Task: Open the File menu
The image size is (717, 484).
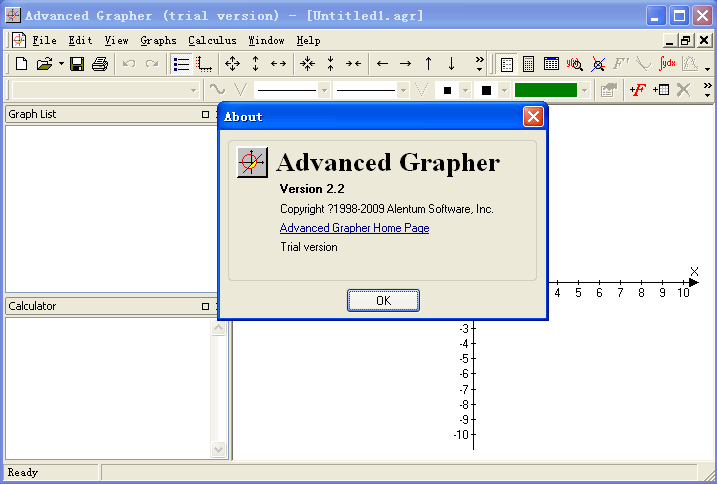Action: point(44,40)
